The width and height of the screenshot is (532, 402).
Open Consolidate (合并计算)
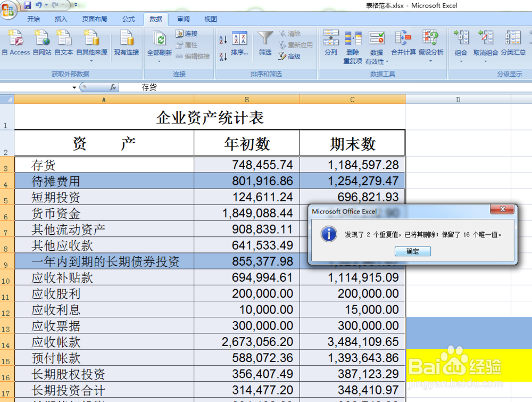(403, 43)
